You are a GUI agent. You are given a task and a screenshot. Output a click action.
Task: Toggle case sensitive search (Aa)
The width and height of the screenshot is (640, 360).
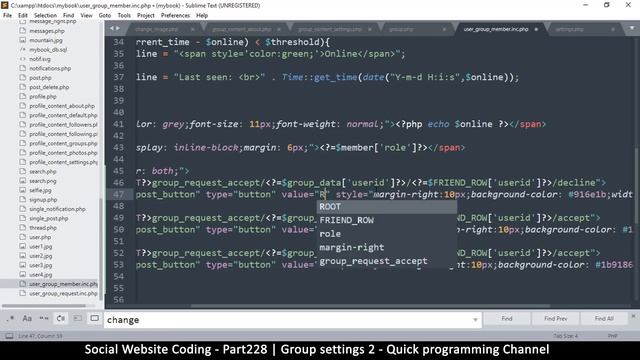[27, 318]
